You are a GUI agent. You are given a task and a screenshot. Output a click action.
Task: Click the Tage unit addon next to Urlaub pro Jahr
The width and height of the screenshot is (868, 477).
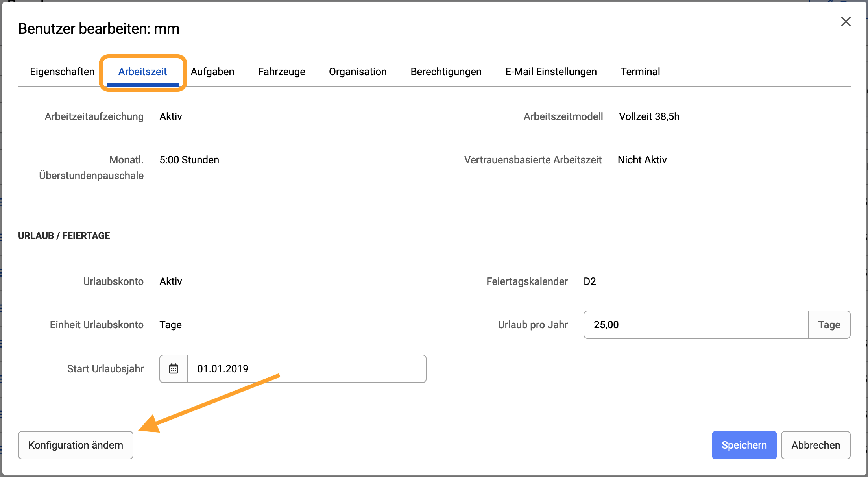(x=829, y=325)
